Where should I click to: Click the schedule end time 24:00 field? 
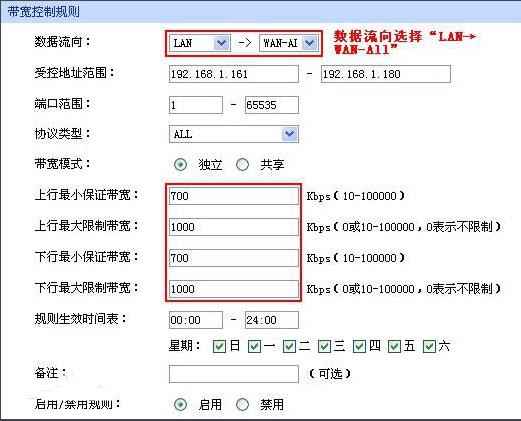click(x=272, y=320)
